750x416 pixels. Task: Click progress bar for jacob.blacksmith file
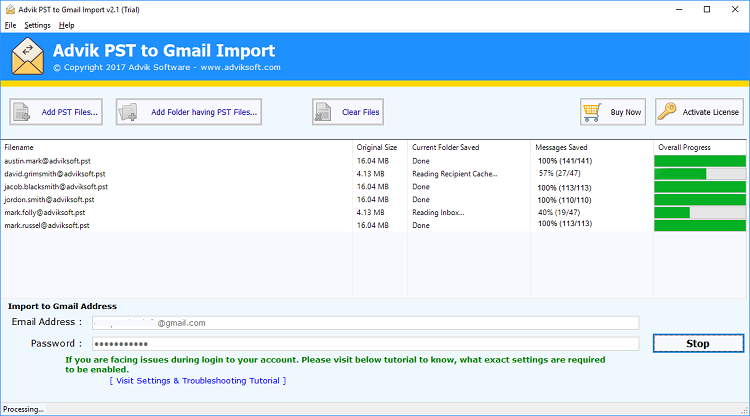click(x=700, y=187)
